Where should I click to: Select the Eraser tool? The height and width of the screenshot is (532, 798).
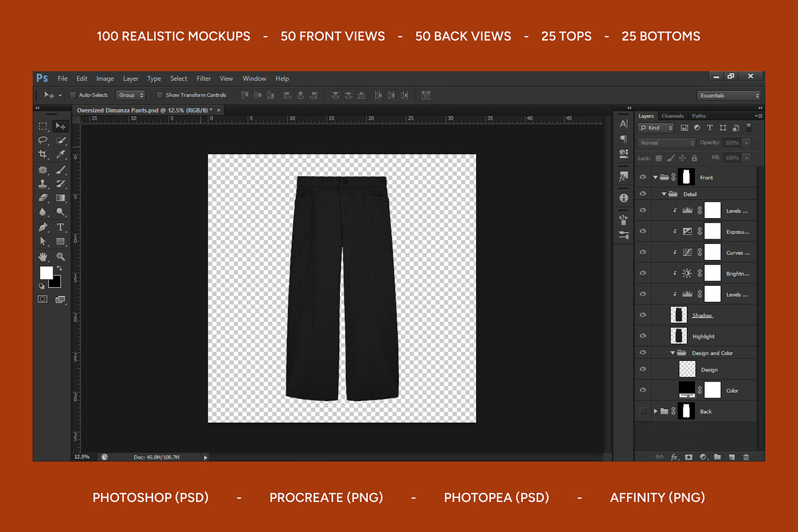pyautogui.click(x=43, y=198)
